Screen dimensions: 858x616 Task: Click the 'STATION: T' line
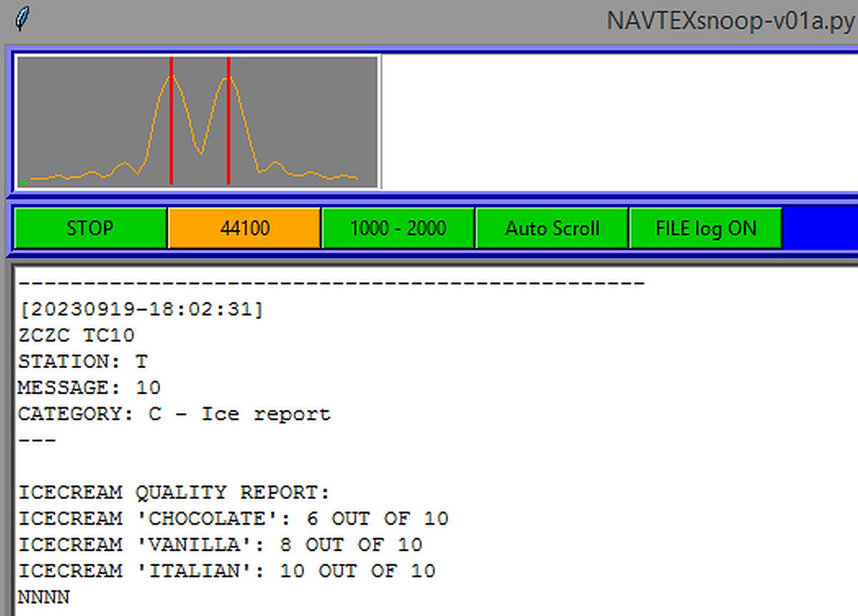(83, 362)
